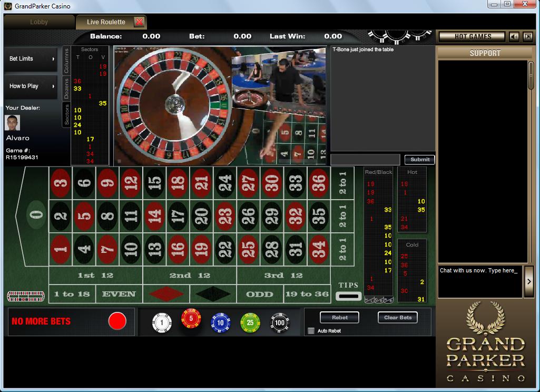The image size is (540, 392).
Task: Bet on black number 17
Action: pyautogui.click(x=178, y=216)
